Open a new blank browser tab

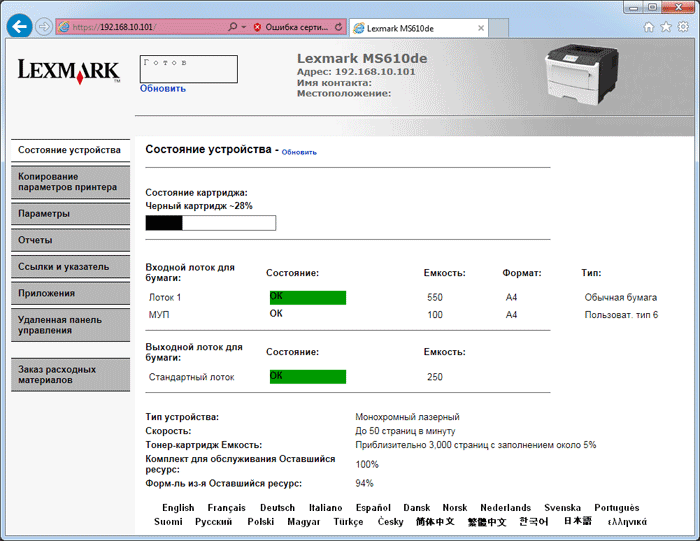(x=499, y=28)
